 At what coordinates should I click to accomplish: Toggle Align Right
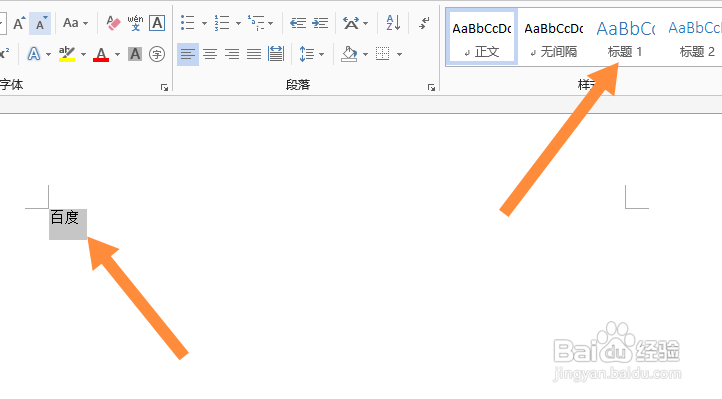coord(232,54)
